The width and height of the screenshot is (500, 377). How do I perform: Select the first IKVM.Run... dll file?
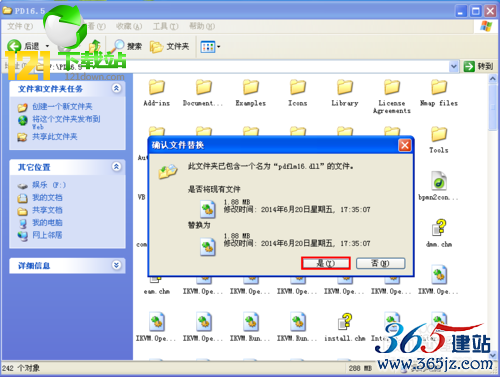point(251,327)
